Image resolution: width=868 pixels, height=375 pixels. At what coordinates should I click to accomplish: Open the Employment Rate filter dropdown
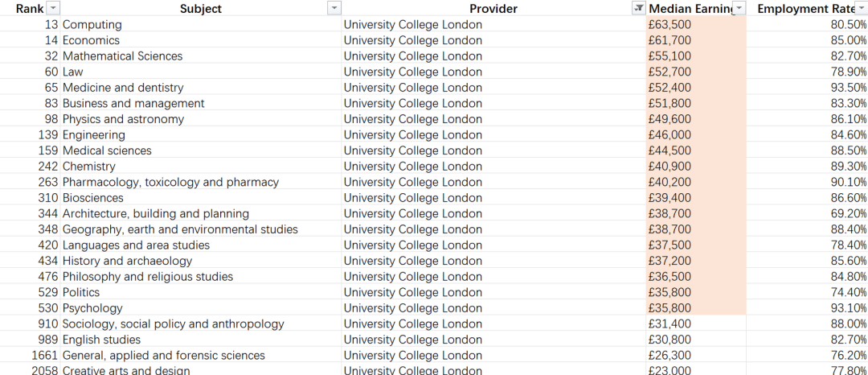click(x=862, y=8)
